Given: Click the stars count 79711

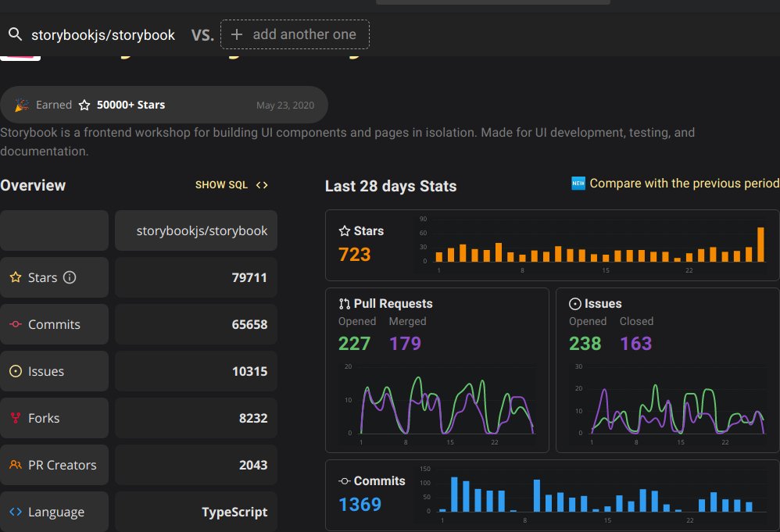Looking at the screenshot, I should (x=249, y=277).
